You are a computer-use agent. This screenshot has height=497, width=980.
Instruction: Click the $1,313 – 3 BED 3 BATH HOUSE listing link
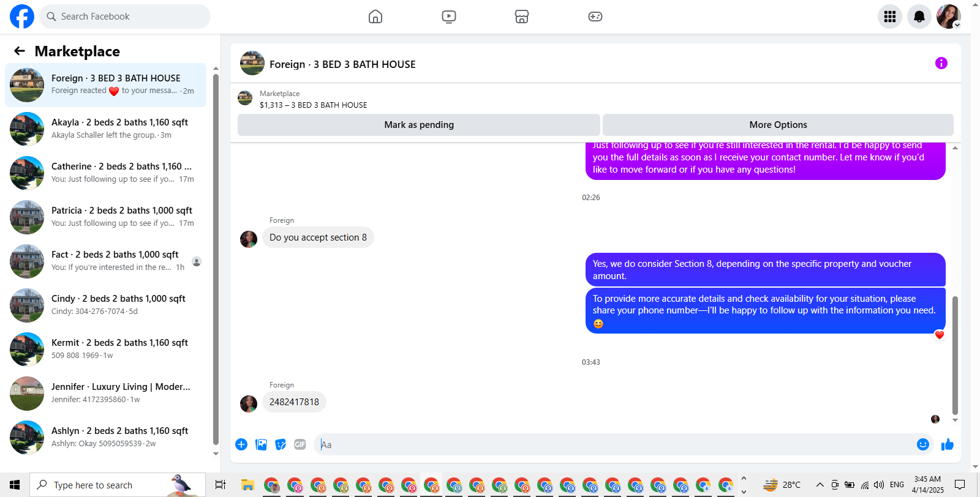tap(313, 105)
